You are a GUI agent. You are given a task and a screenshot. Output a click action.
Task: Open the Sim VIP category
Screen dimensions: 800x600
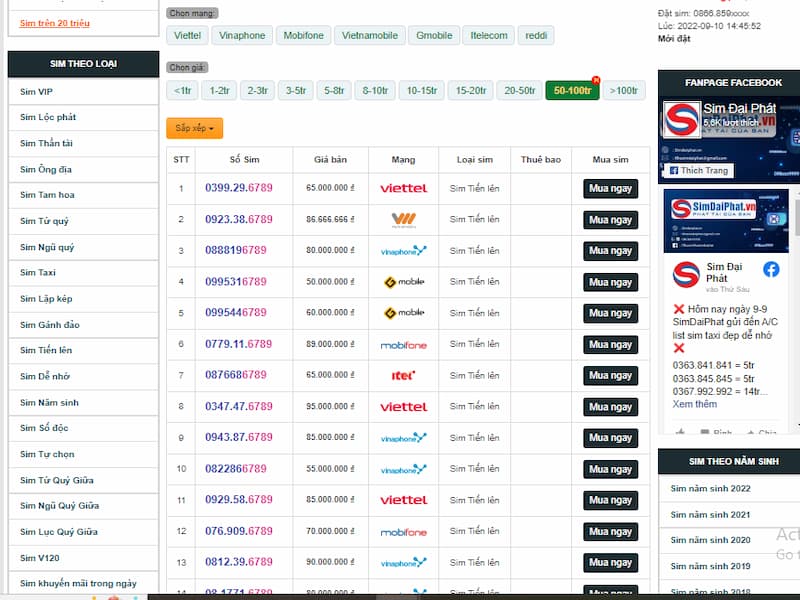[x=84, y=92]
